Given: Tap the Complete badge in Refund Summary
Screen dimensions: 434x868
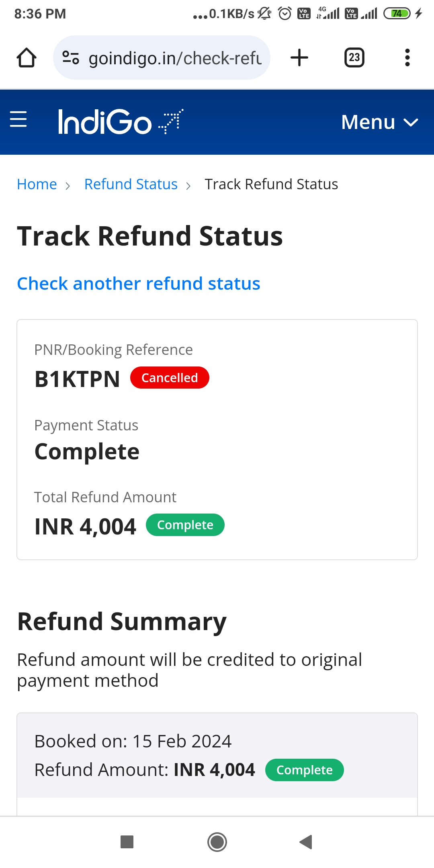Looking at the screenshot, I should (x=305, y=770).
